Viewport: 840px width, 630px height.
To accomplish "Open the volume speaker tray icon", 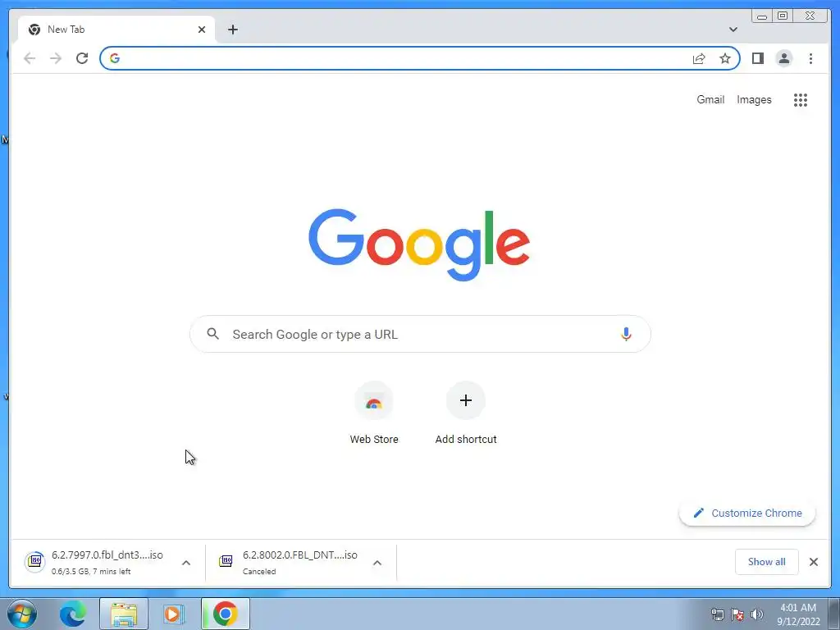I will (757, 614).
